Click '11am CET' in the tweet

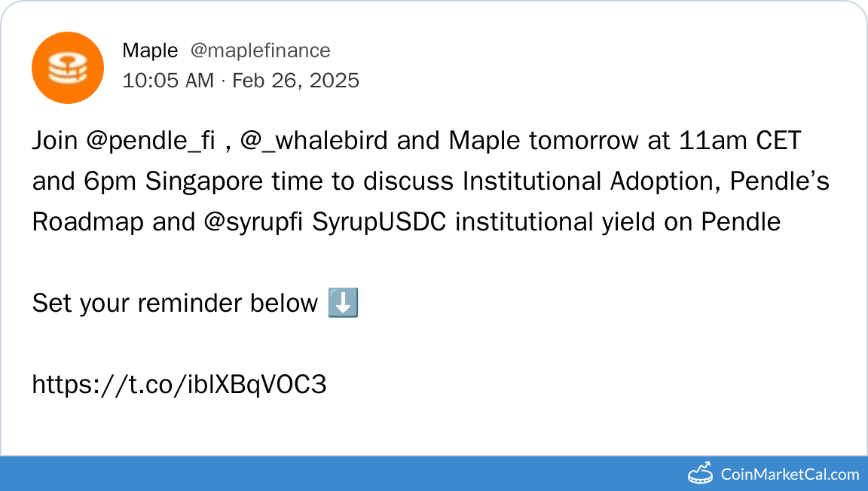click(740, 141)
